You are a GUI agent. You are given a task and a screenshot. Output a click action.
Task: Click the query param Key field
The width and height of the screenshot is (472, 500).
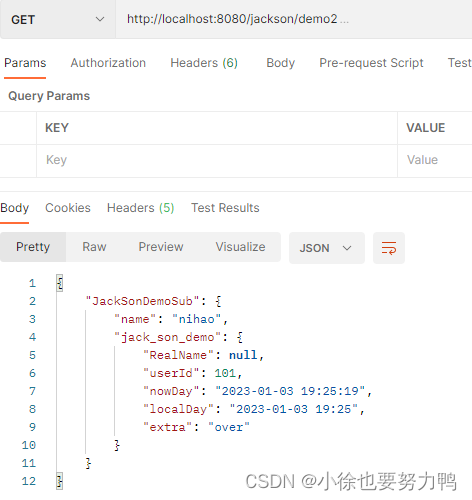point(217,160)
